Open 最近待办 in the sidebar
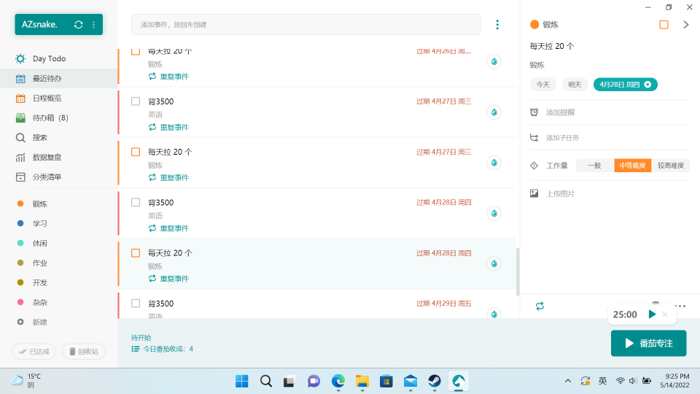Image resolution: width=700 pixels, height=394 pixels. click(59, 78)
